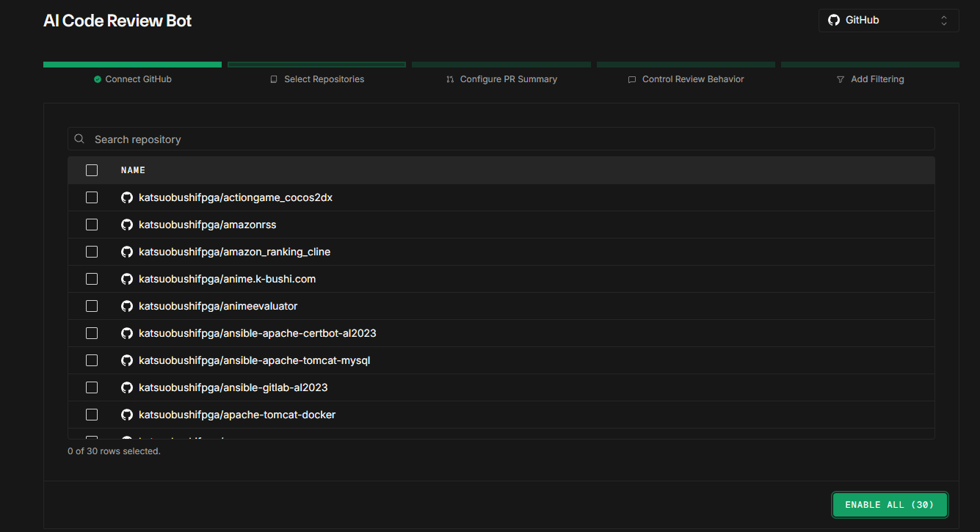Check the anime.k-bushi.com repository checkbox
The width and height of the screenshot is (980, 532).
pyautogui.click(x=92, y=279)
